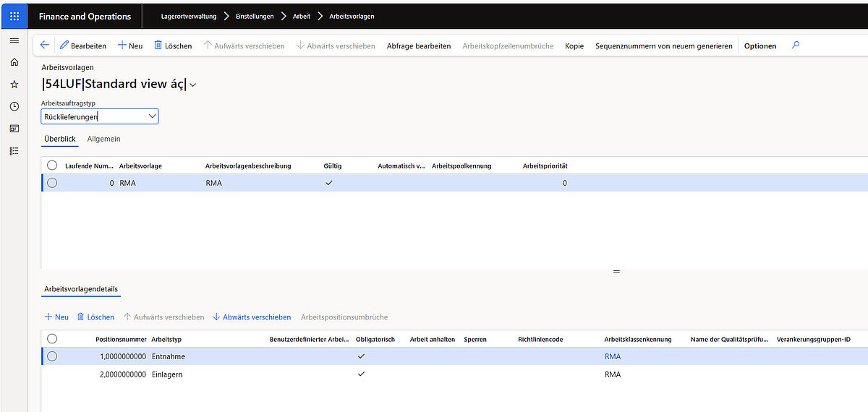
Task: Click Abfrage bearbeiten
Action: pos(419,46)
